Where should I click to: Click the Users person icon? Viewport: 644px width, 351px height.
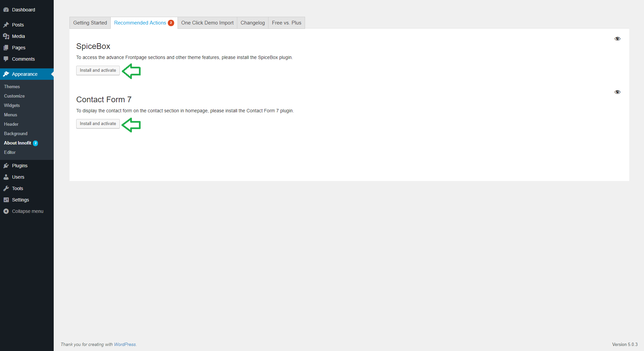(6, 177)
